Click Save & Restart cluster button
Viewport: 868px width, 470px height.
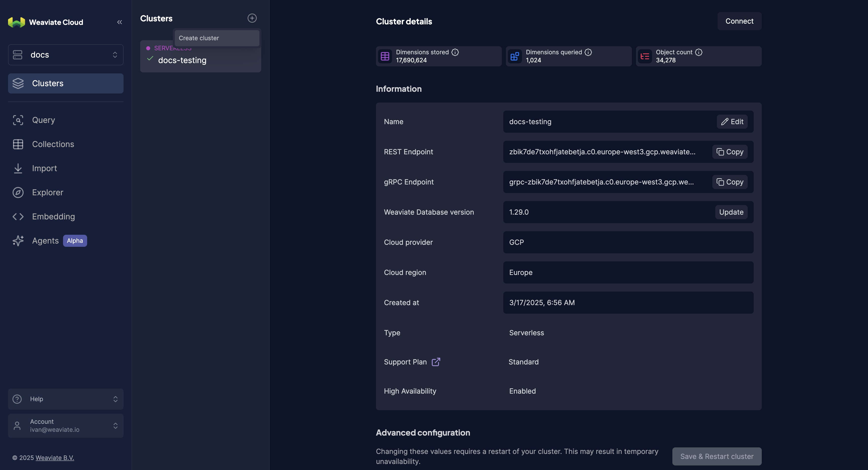pos(717,456)
